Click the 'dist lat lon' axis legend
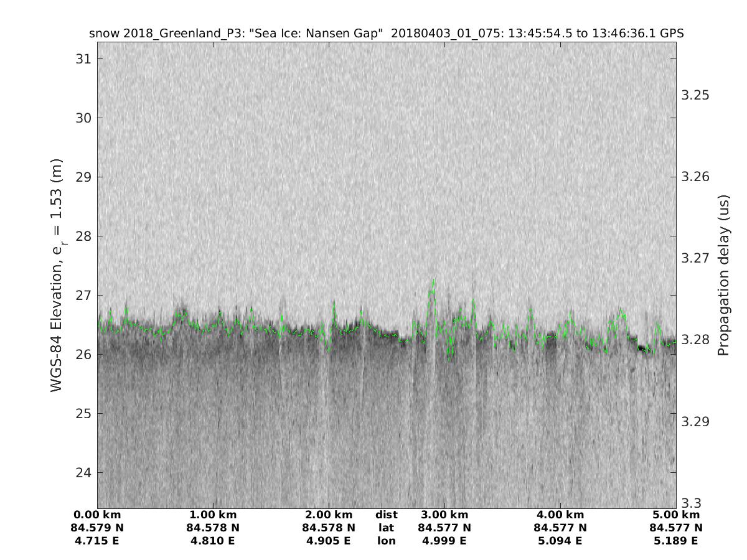Screen dimensions: 747x560 pyautogui.click(x=386, y=528)
